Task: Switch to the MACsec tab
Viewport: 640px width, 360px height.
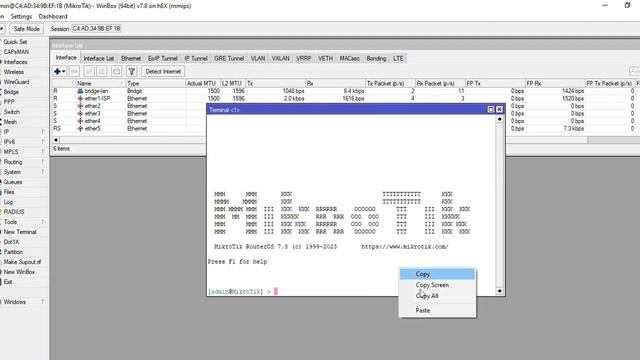Action: pos(350,58)
